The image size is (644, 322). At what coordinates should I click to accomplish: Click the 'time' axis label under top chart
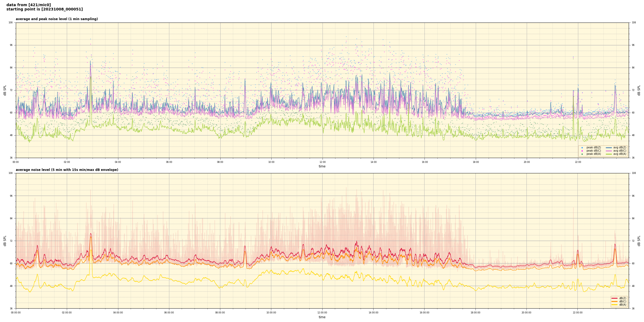pyautogui.click(x=322, y=166)
